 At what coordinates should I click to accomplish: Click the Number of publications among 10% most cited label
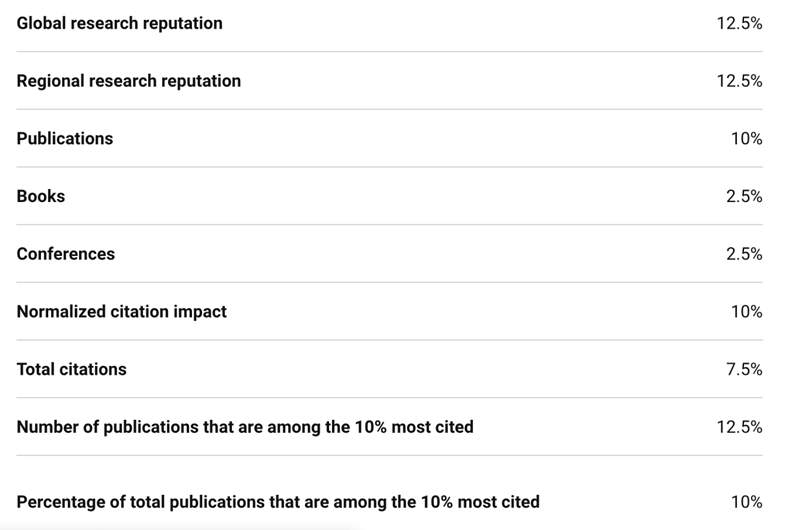[x=245, y=427]
